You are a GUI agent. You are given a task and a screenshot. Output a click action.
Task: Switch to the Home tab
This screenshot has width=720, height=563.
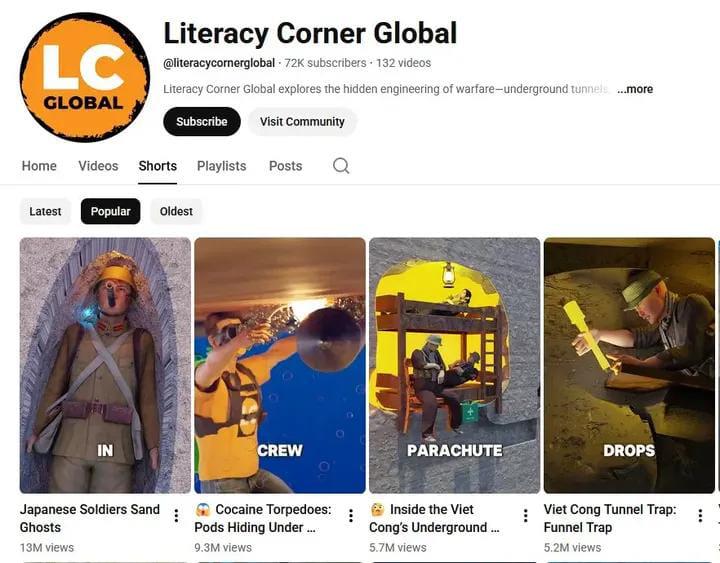(39, 166)
